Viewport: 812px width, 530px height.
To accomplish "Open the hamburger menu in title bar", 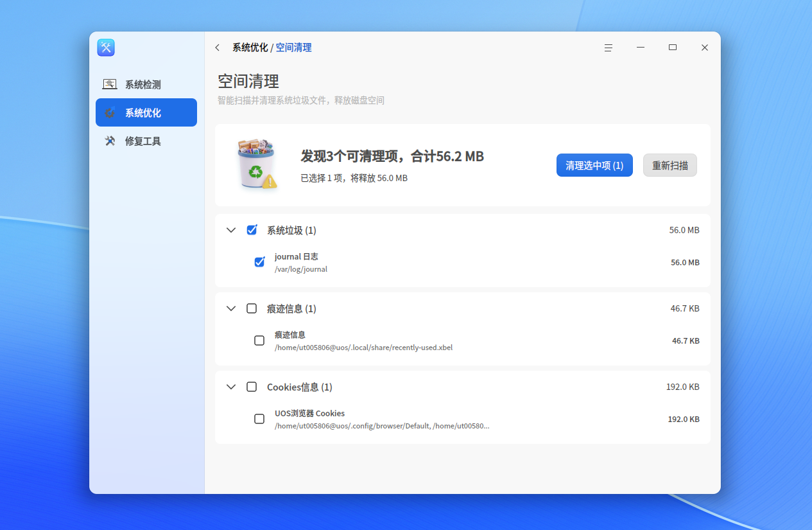I will (608, 48).
